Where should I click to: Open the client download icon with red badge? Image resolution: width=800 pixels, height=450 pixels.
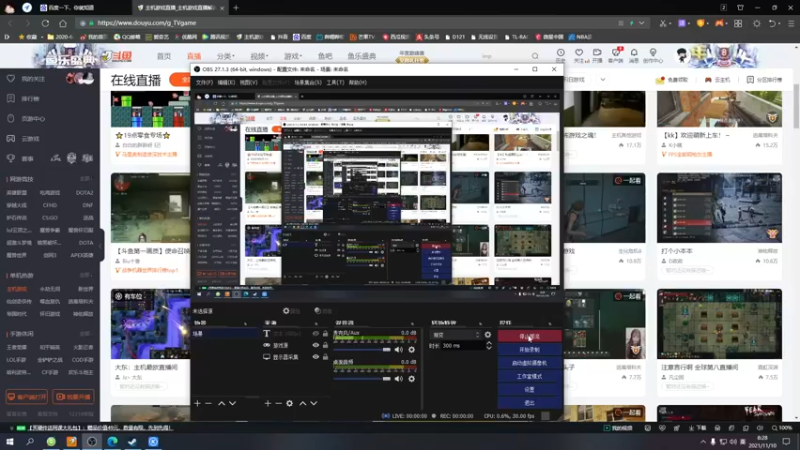click(x=616, y=53)
